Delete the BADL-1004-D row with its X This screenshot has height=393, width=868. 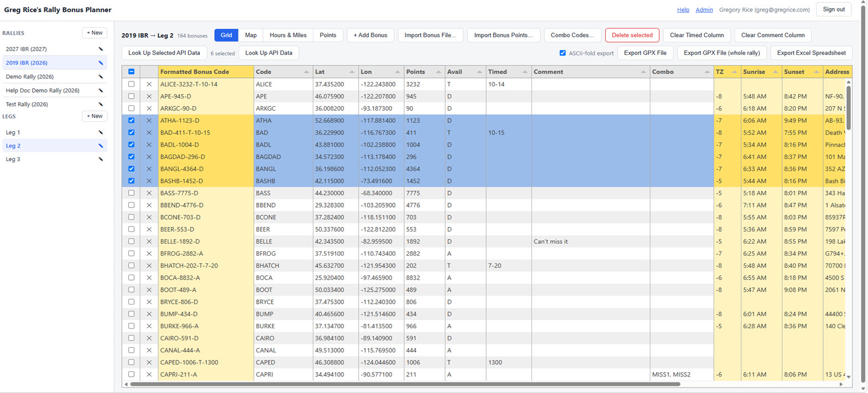tap(149, 144)
